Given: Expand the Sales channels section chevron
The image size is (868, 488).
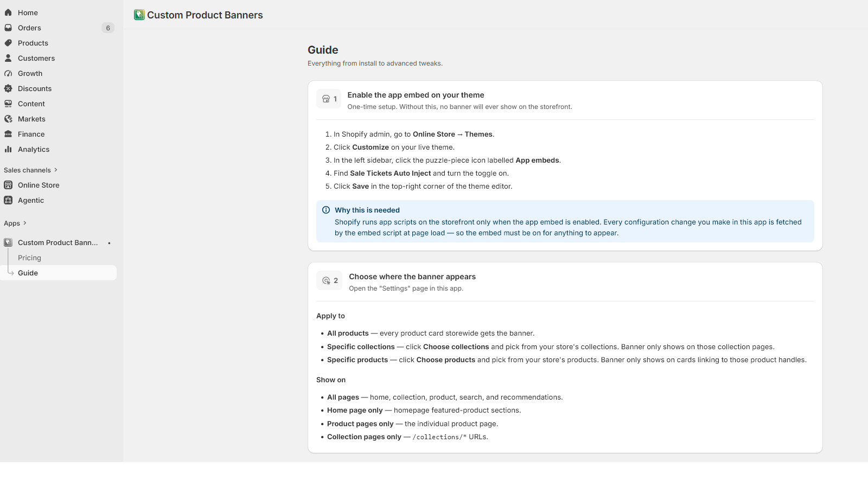Looking at the screenshot, I should 55,170.
